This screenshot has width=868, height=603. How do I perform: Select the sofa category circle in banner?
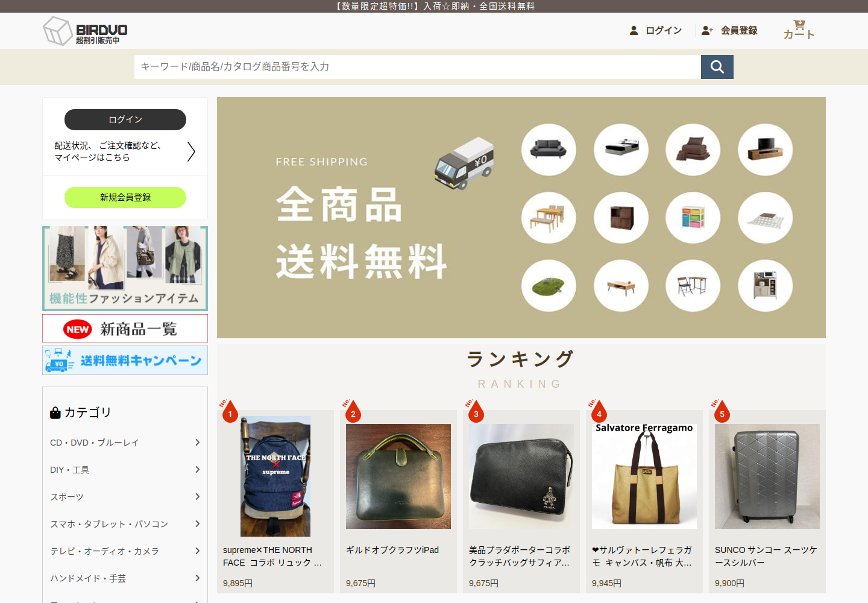549,150
